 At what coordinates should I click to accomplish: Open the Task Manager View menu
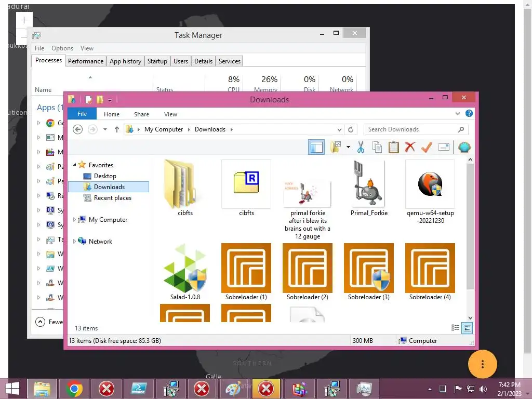point(87,48)
